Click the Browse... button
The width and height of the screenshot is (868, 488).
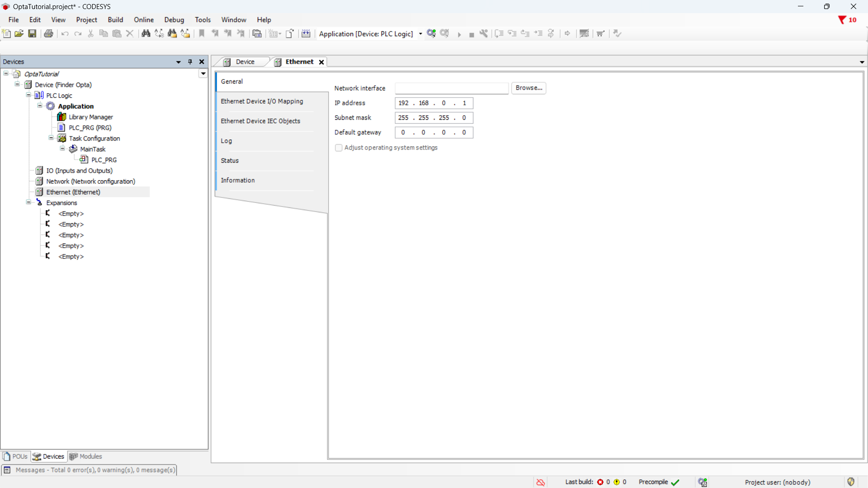(528, 88)
